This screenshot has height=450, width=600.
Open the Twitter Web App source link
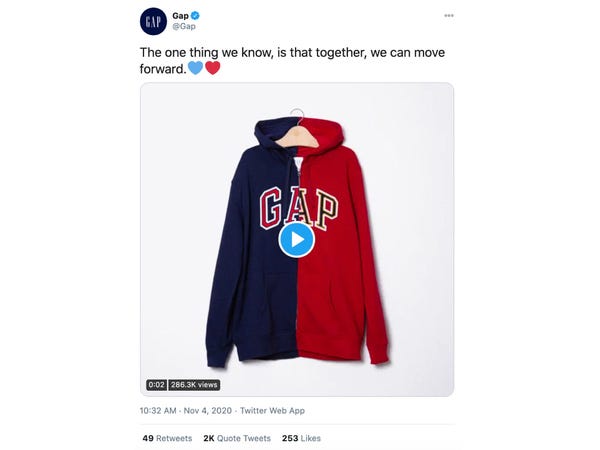click(x=272, y=411)
